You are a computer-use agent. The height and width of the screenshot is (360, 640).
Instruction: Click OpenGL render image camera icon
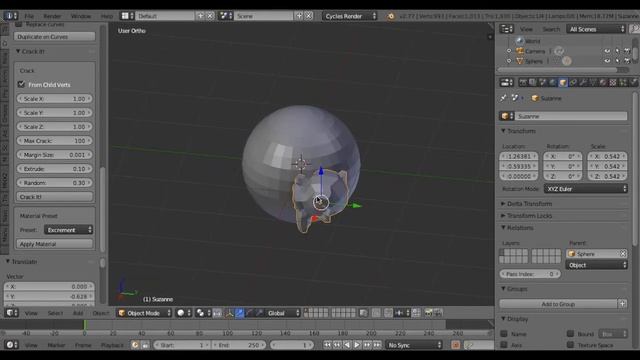pyautogui.click(x=428, y=313)
